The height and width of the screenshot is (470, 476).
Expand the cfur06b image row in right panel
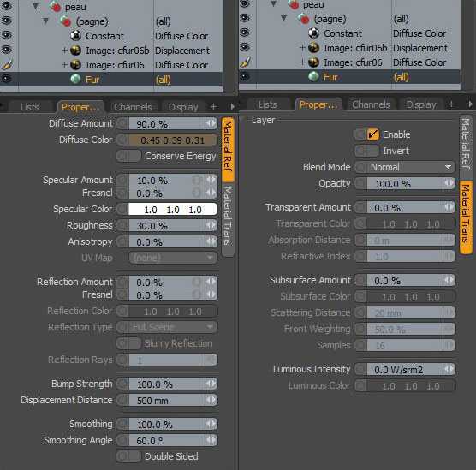pyautogui.click(x=302, y=48)
